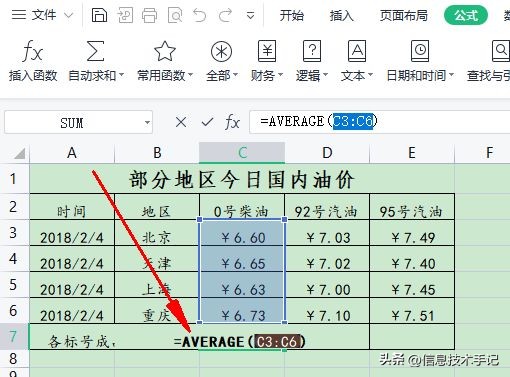Click the title cell 部分地区今日国内油价
Screen dimensions: 510x377
(242, 179)
